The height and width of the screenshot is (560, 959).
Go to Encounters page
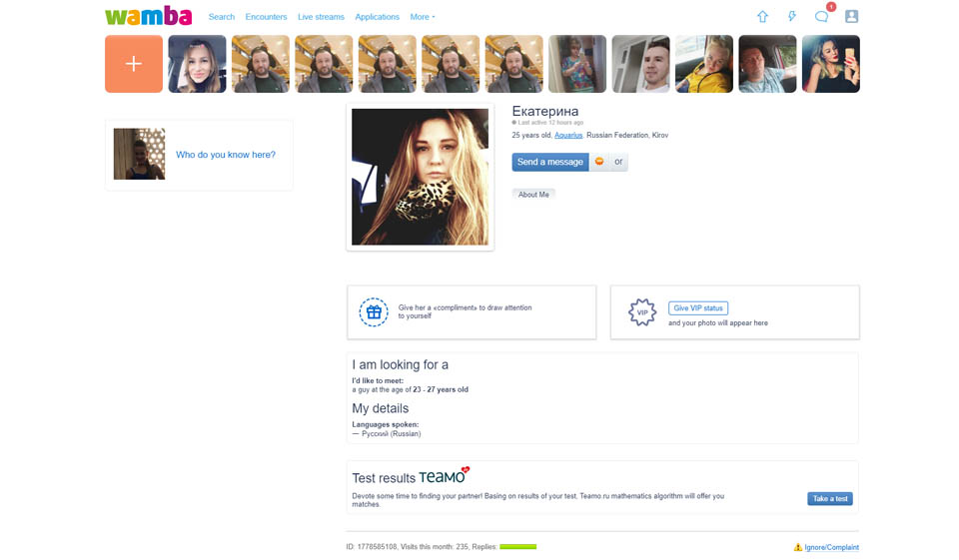click(266, 17)
